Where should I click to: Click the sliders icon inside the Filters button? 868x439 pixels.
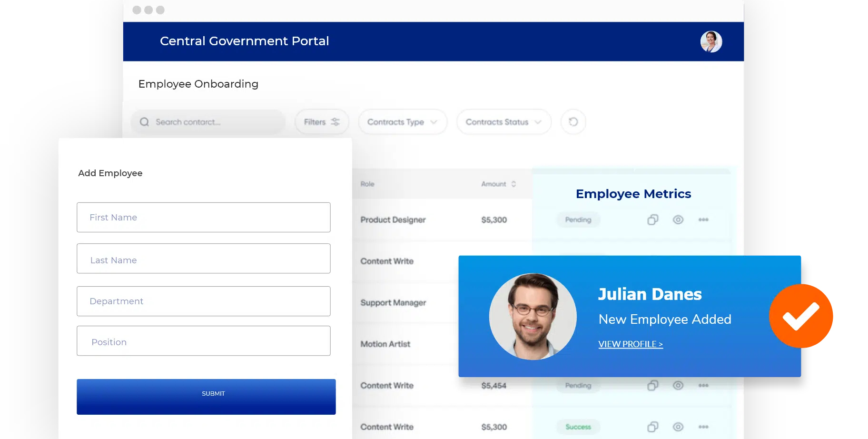point(335,122)
